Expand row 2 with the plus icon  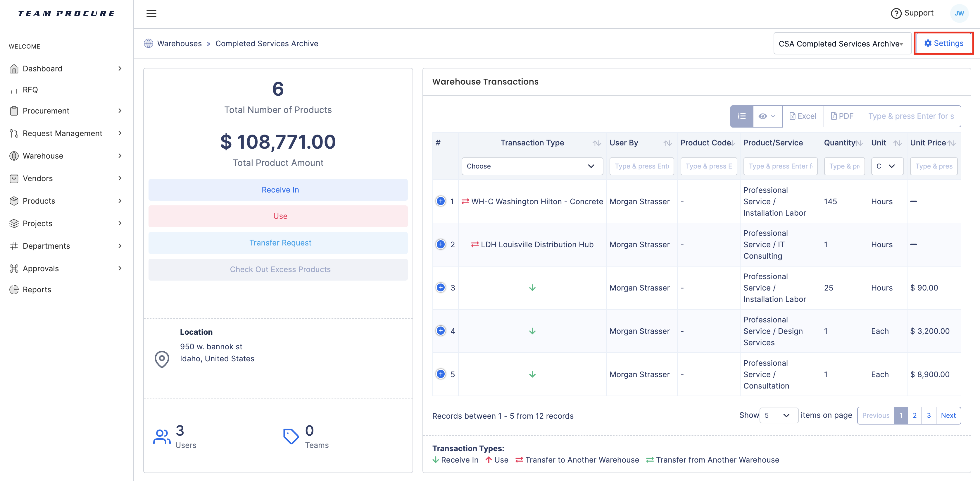(441, 244)
